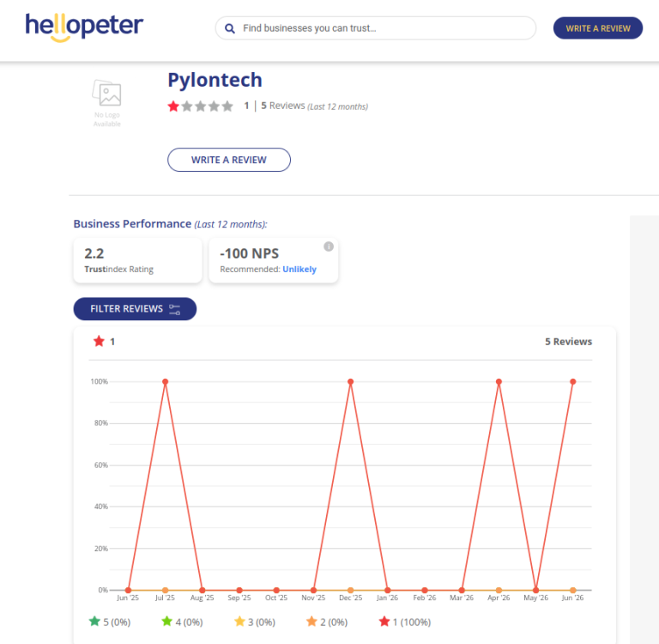Click the yellow star icon in the 3 star legend
This screenshot has width=659, height=644.
coord(239,622)
